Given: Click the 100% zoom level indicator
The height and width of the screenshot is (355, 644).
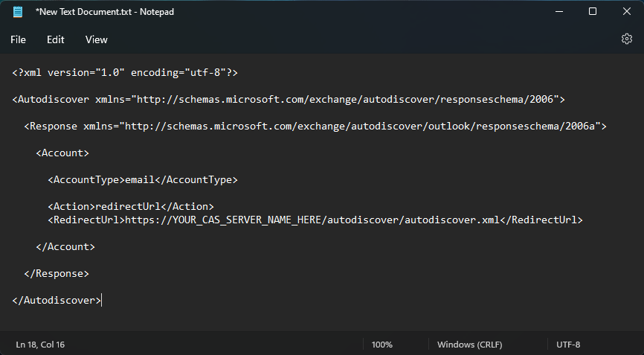Looking at the screenshot, I should [x=382, y=345].
